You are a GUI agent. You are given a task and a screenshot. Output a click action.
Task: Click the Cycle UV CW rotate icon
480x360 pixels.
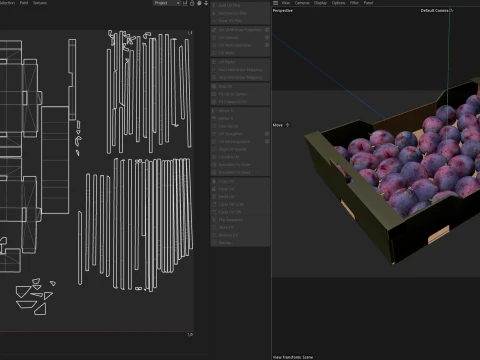(214, 212)
